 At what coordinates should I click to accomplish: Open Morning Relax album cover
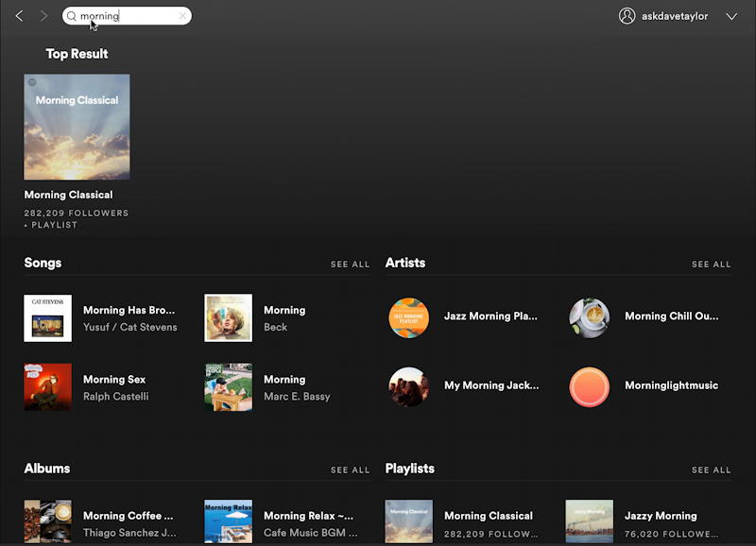228,521
